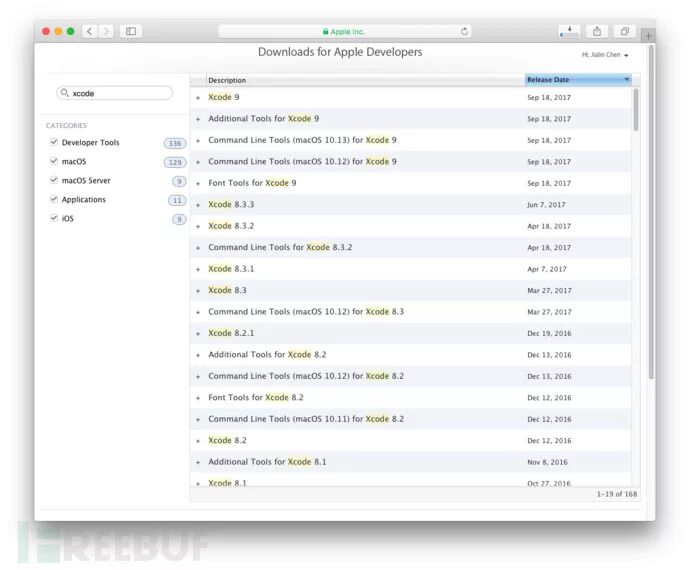Uncheck the Developer Tools category
Screen dimensions: 690x570
pos(54,142)
